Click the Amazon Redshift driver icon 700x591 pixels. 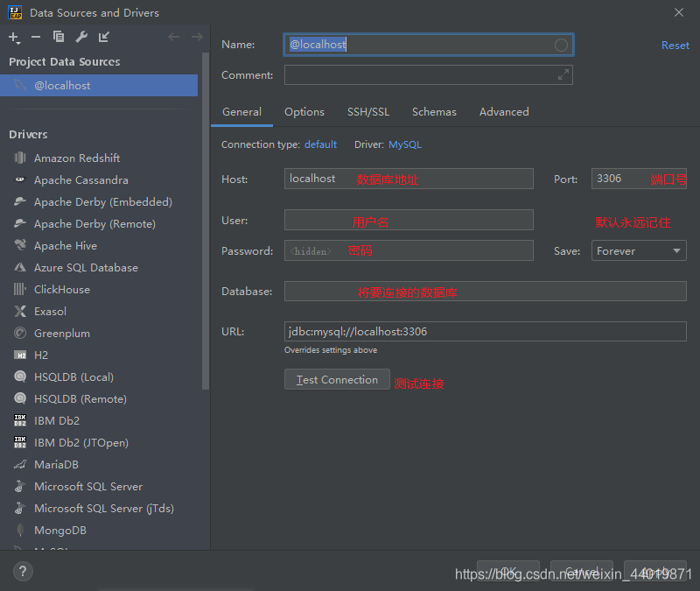(x=20, y=158)
